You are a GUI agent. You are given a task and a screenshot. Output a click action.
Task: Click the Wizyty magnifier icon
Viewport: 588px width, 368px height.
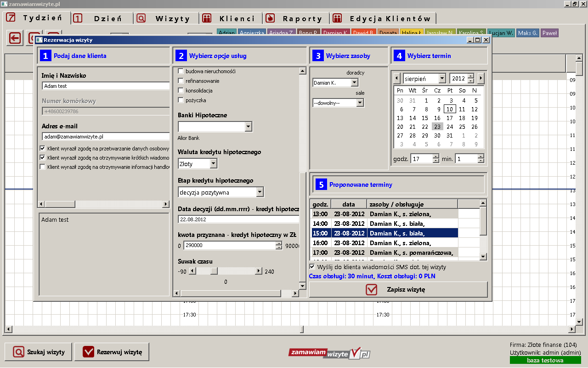[x=141, y=18]
